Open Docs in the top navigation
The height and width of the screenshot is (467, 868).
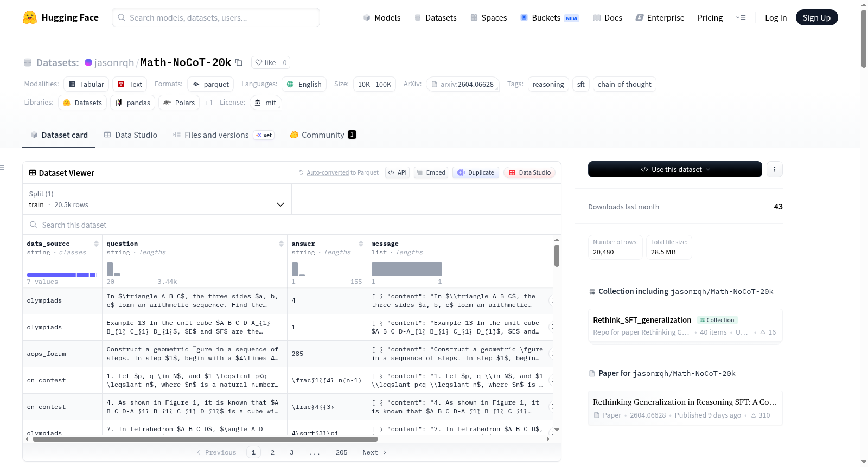(x=608, y=17)
